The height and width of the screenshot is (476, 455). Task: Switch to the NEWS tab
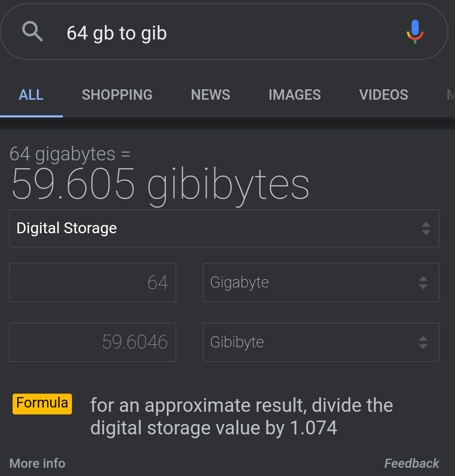[x=211, y=95]
